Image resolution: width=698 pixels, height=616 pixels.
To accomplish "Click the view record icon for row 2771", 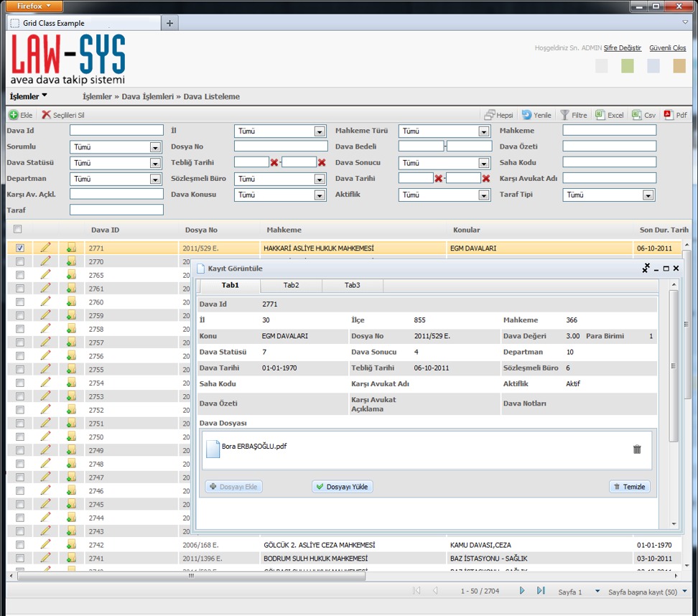I will pos(71,248).
